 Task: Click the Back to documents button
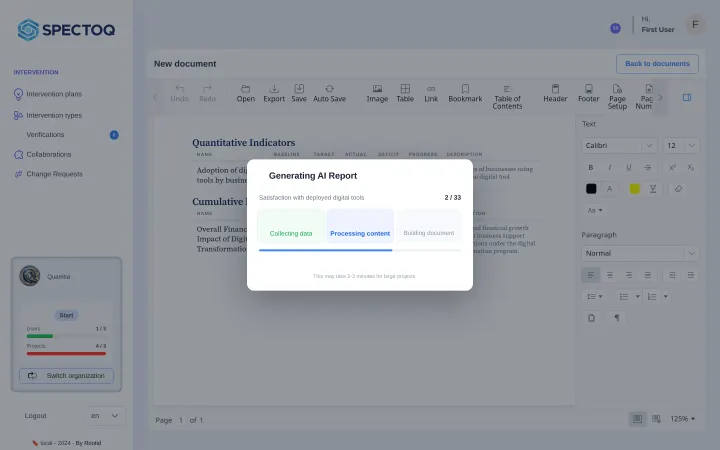click(x=657, y=64)
